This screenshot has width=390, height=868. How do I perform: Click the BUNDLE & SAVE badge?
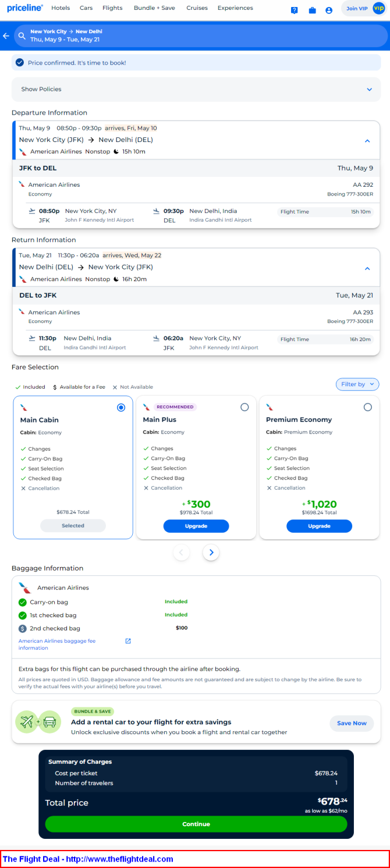pos(93,712)
